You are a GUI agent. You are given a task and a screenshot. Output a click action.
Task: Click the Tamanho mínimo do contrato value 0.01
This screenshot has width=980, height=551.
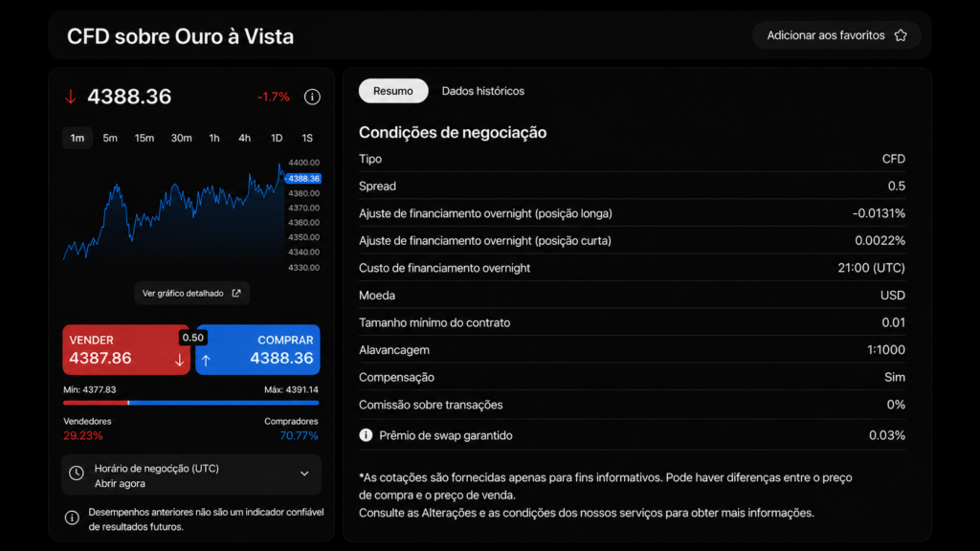point(893,323)
